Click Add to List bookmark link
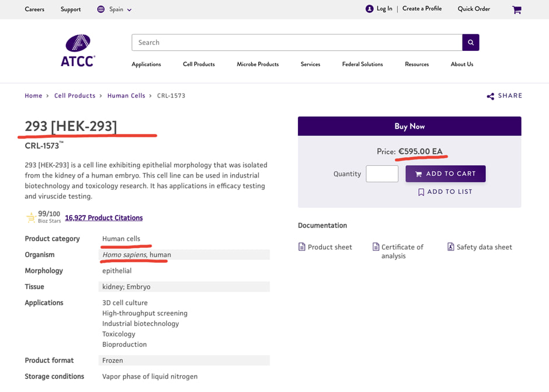 pos(445,192)
